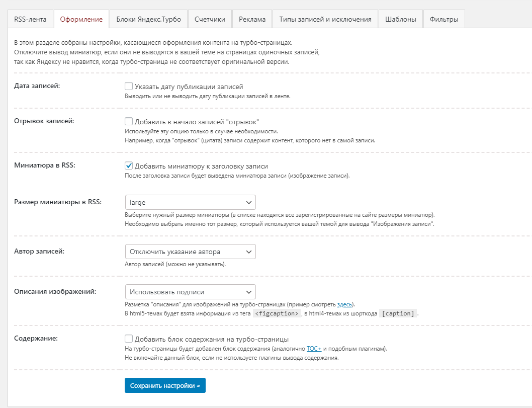This screenshot has height=408, width=532.
Task: Tick the Добавить в начало записей "отрывок" checkbox
Action: 129,122
